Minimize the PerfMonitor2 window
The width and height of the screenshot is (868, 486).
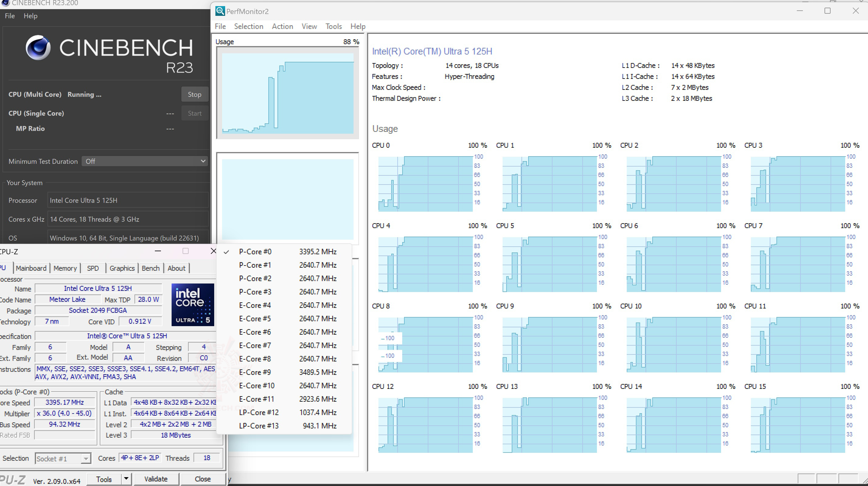pos(800,11)
